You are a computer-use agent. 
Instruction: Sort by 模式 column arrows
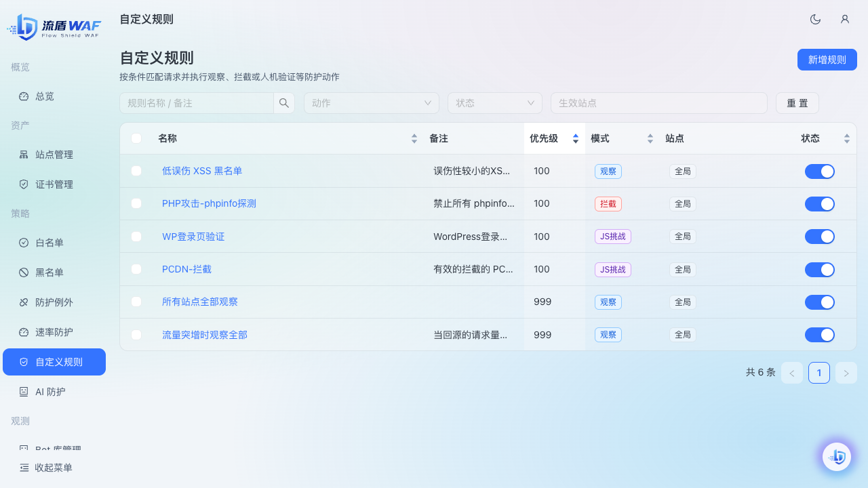650,138
